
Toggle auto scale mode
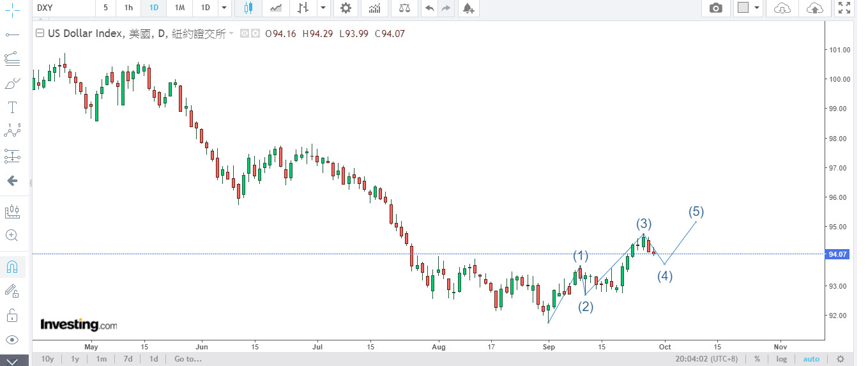tap(811, 359)
